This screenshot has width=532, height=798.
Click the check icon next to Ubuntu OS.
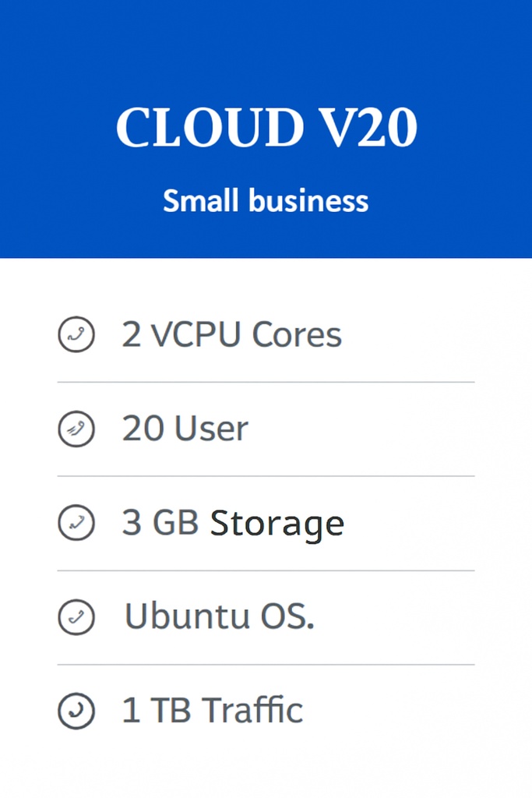tap(76, 617)
